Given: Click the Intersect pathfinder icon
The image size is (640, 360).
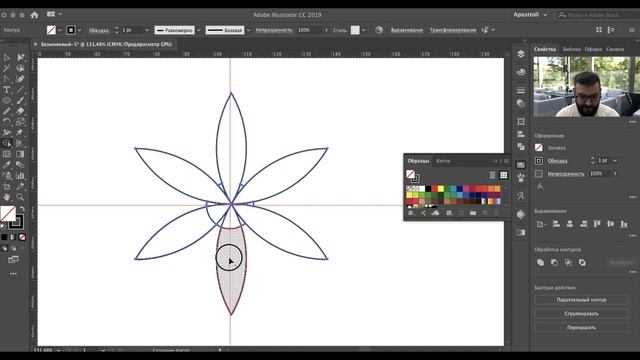Looking at the screenshot, I should pyautogui.click(x=568, y=262).
